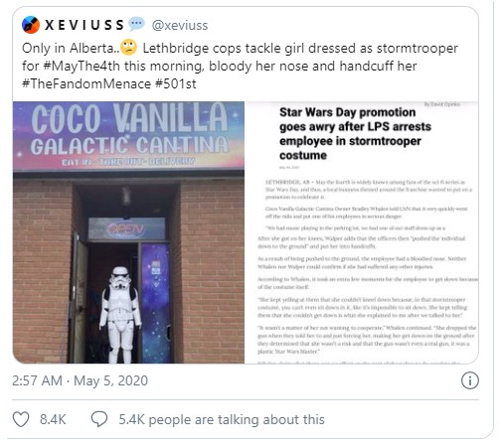Click the reply speech bubble icon

tap(99, 419)
